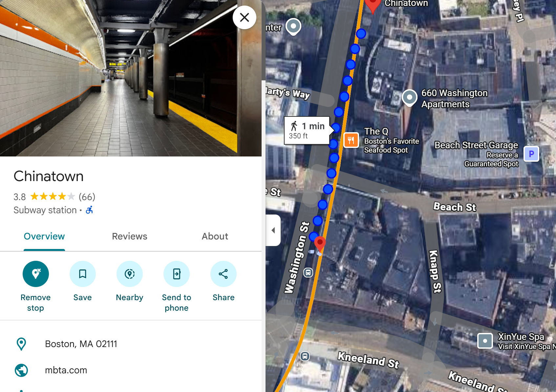Click The Q restaurant map icon
556x392 pixels.
pos(351,140)
